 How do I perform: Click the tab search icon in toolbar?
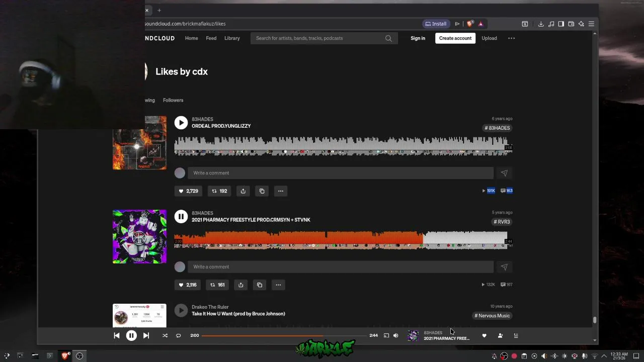click(525, 24)
